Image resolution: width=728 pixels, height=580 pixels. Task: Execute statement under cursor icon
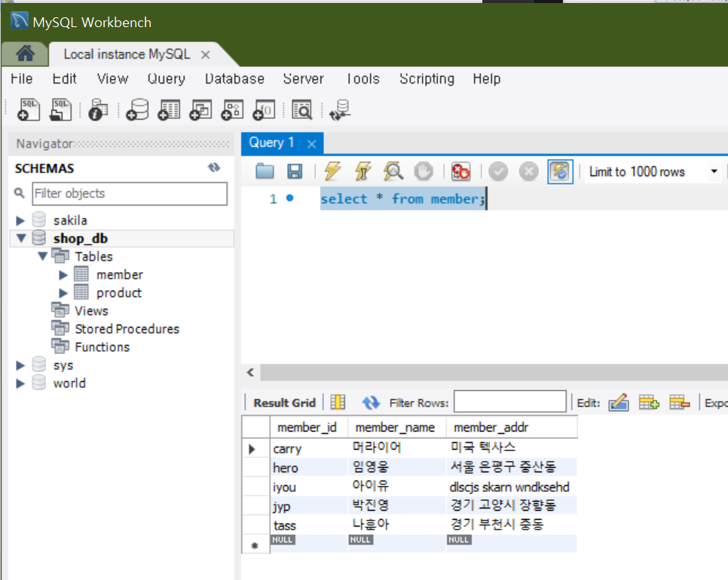363,171
